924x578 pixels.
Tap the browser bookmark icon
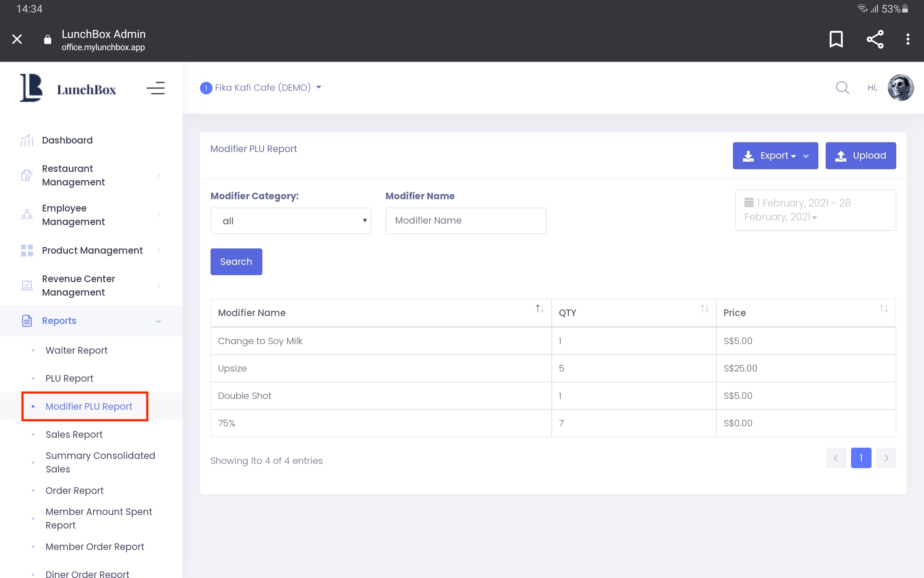(836, 39)
